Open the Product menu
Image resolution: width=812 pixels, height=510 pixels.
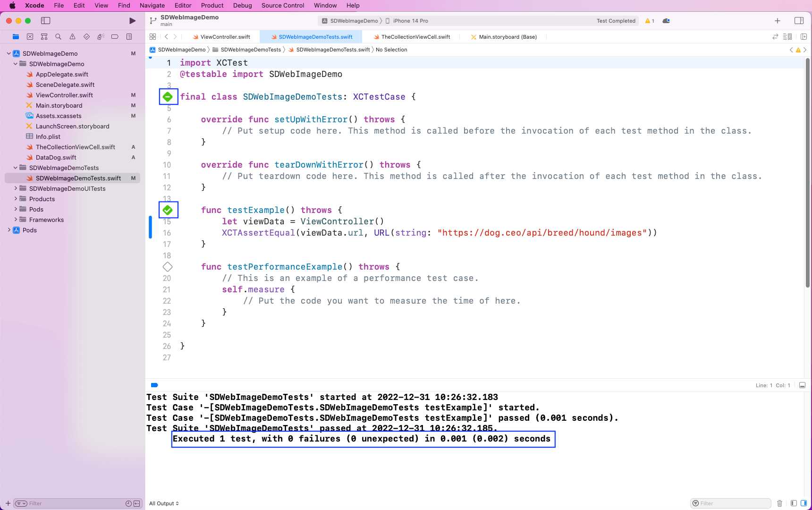(212, 6)
